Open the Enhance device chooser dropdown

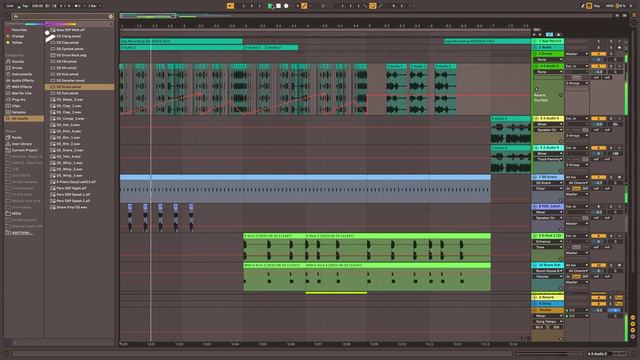click(x=548, y=242)
